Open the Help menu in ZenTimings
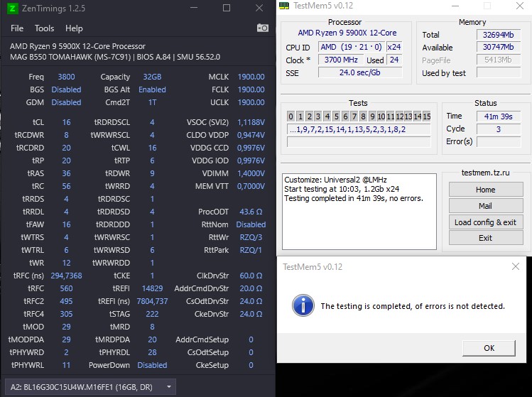 (74, 28)
